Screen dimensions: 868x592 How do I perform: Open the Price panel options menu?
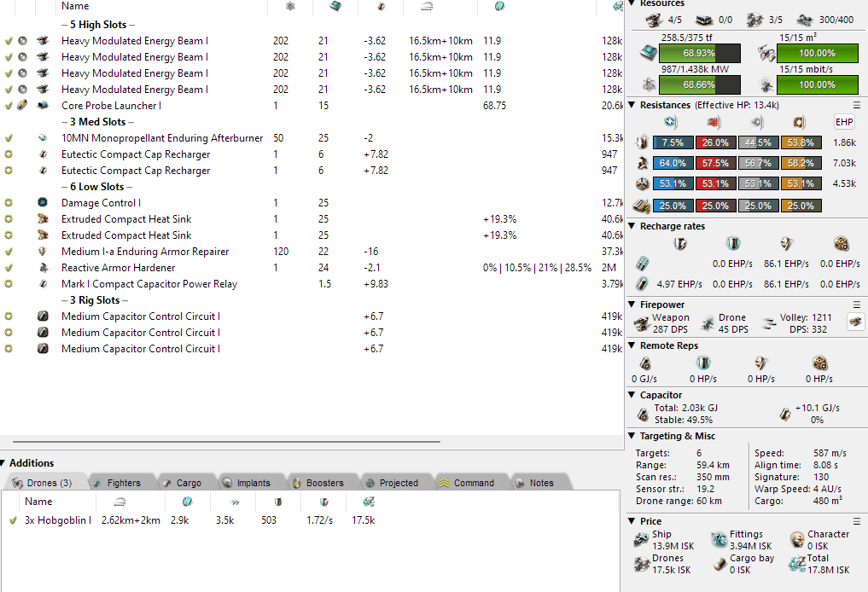(x=856, y=520)
